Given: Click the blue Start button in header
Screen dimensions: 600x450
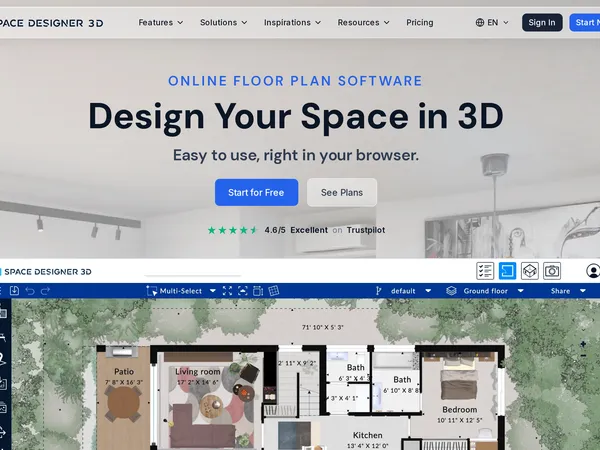Looking at the screenshot, I should click(585, 23).
